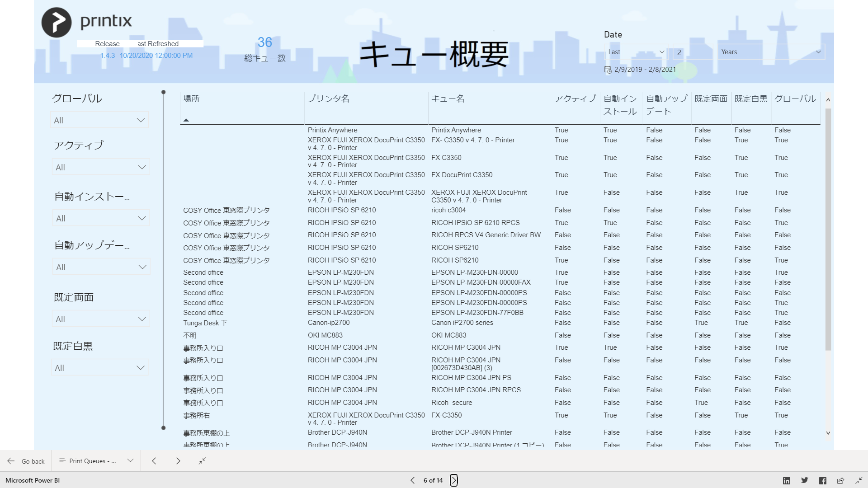Select RICOH RPCS V4 Generic Driver BW
The height and width of the screenshot is (488, 868).
486,235
